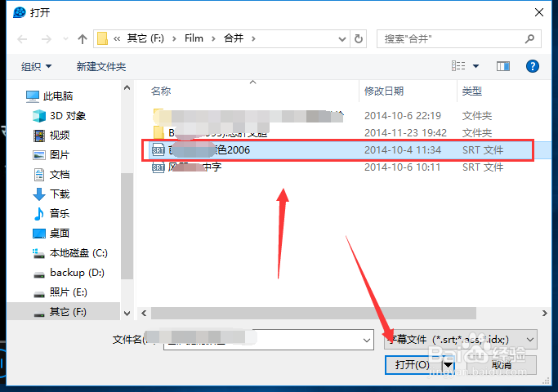Viewport: 558px width, 392px height.
Task: Change the file list view layout icon
Action: click(458, 66)
